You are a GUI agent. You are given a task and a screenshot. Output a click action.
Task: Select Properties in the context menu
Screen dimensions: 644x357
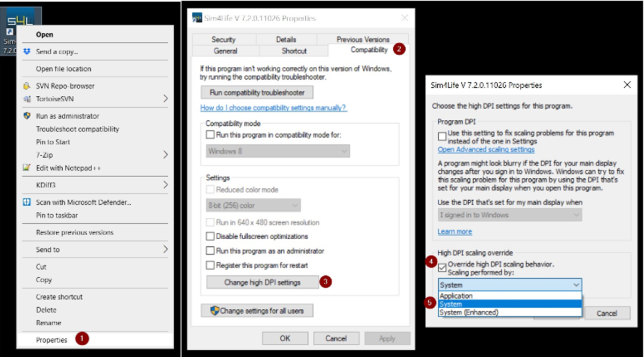51,340
